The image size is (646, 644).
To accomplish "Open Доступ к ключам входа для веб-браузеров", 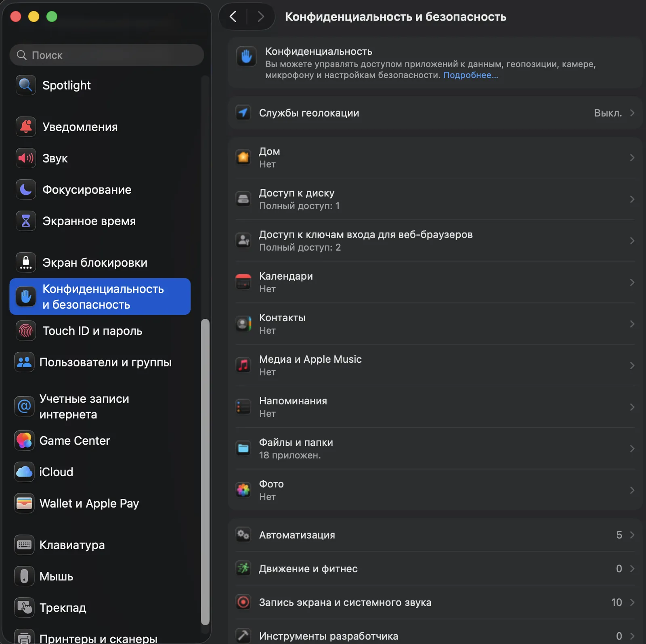I will pos(435,241).
